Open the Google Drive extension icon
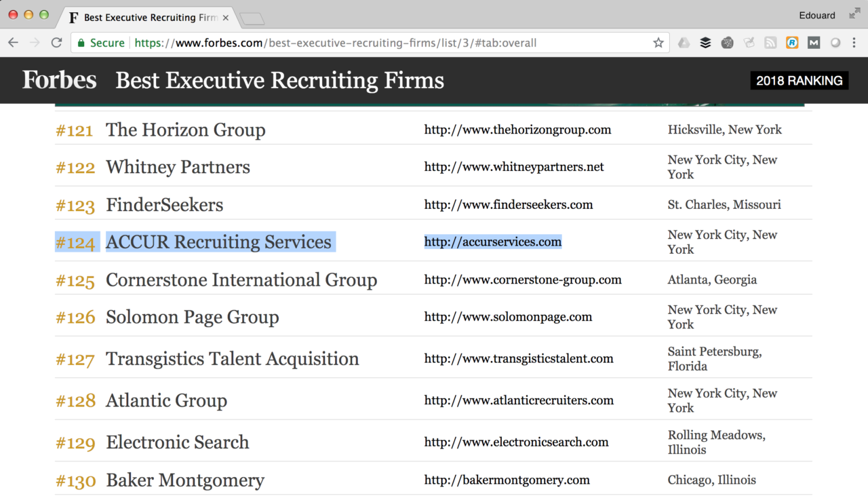Image resolution: width=868 pixels, height=498 pixels. click(x=684, y=43)
